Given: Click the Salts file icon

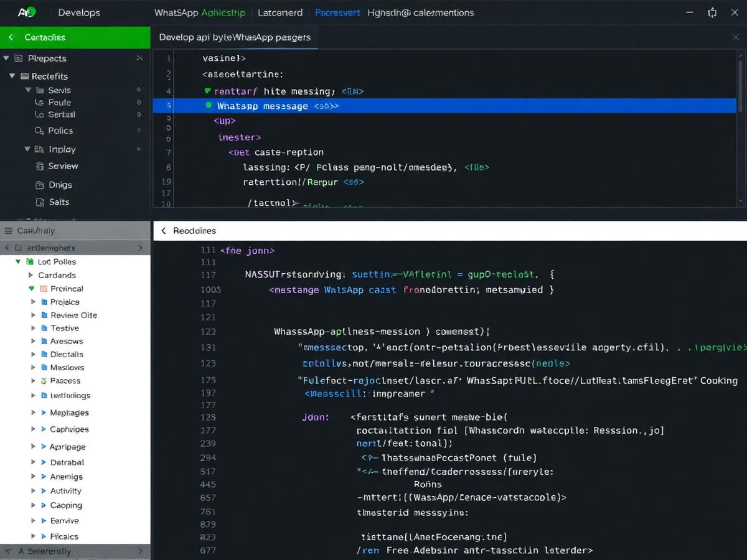Looking at the screenshot, I should (39, 202).
